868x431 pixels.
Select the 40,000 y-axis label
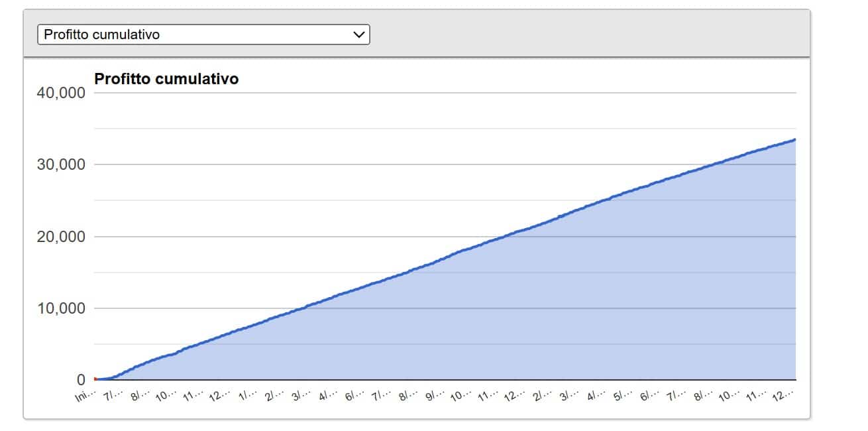(60, 93)
